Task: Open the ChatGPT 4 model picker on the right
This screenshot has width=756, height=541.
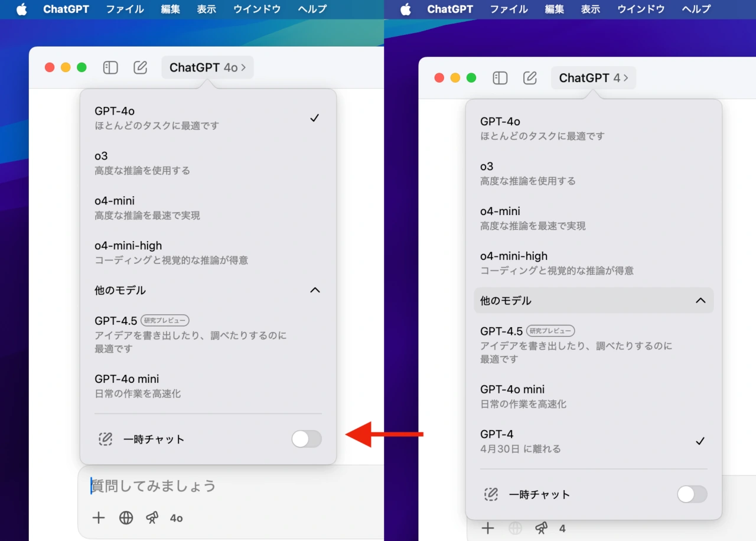Action: pyautogui.click(x=593, y=77)
